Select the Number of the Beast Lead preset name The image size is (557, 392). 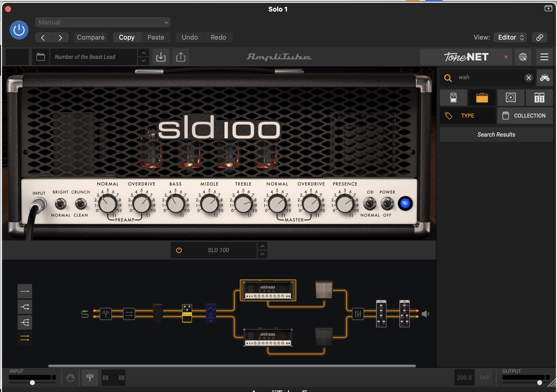(93, 57)
